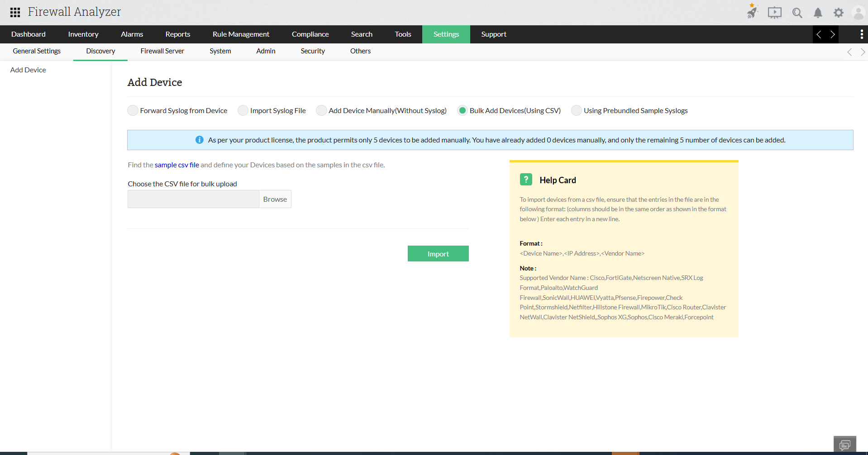The width and height of the screenshot is (868, 455).
Task: Select Bulk Add Devices(Using CSV) option
Action: click(x=463, y=110)
